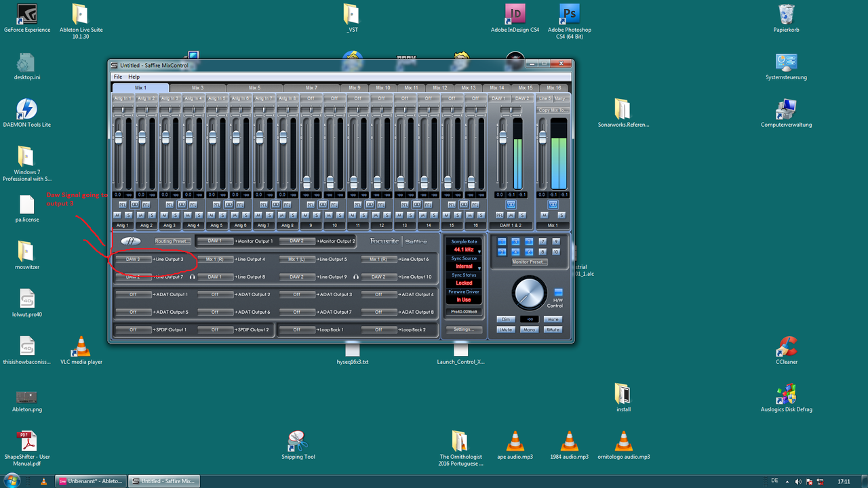Mute the Anlg 1 channel (M)

117,215
